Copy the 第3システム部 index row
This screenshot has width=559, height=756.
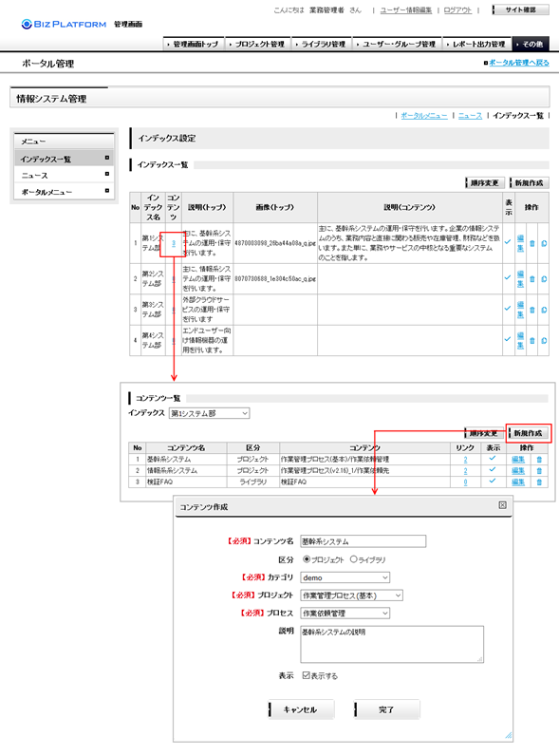click(x=544, y=310)
